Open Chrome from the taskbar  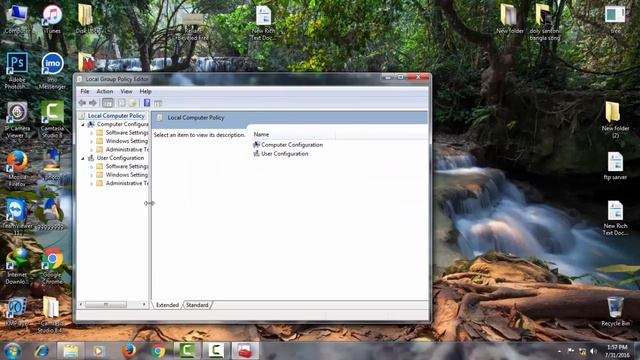point(158,351)
